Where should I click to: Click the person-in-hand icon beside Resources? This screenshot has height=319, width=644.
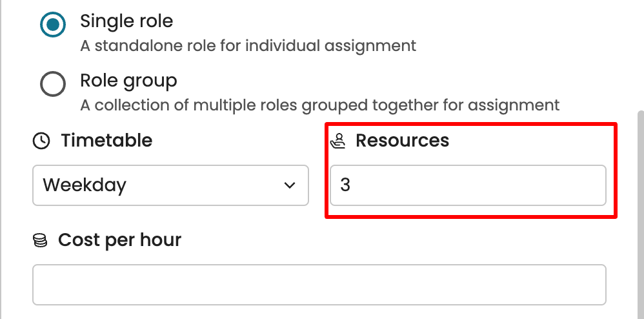[338, 141]
